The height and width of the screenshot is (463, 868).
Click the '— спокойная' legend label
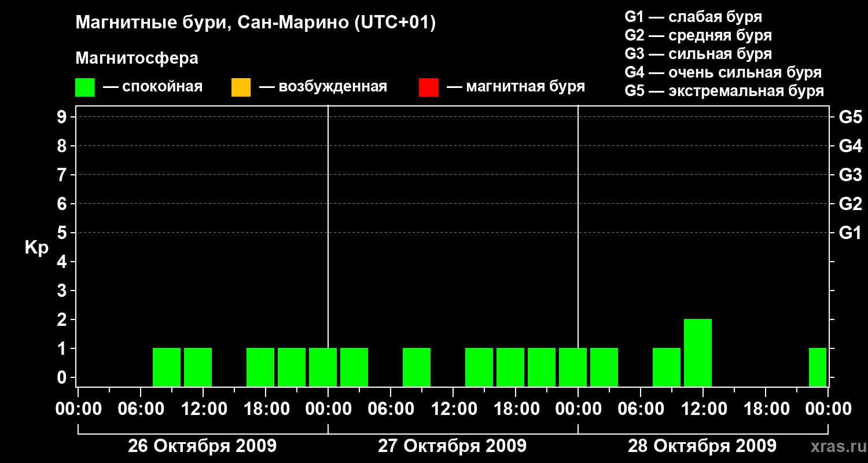[x=153, y=87]
